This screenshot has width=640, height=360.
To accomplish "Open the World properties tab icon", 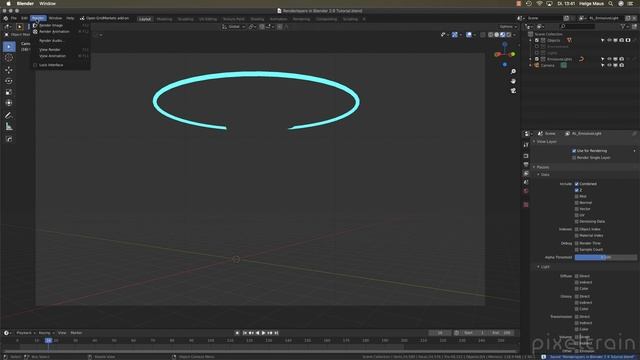I will pos(526,191).
